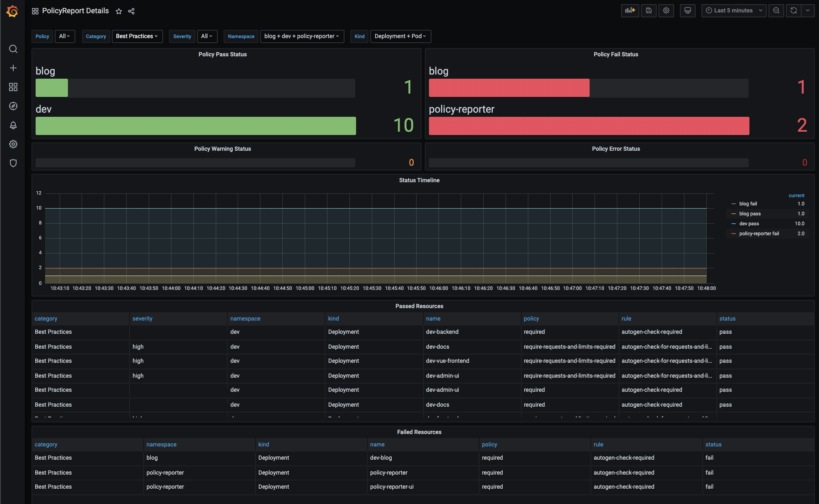
Task: Sort legend by current column
Action: tap(796, 195)
